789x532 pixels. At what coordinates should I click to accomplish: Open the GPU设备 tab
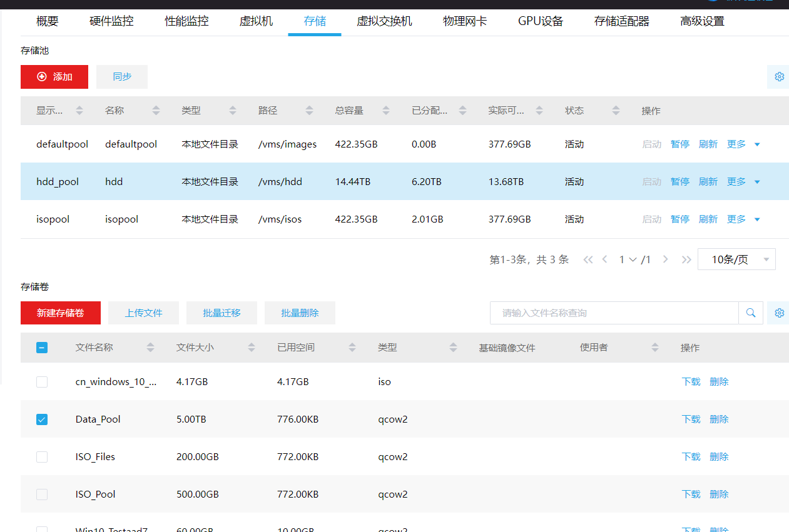(x=541, y=21)
